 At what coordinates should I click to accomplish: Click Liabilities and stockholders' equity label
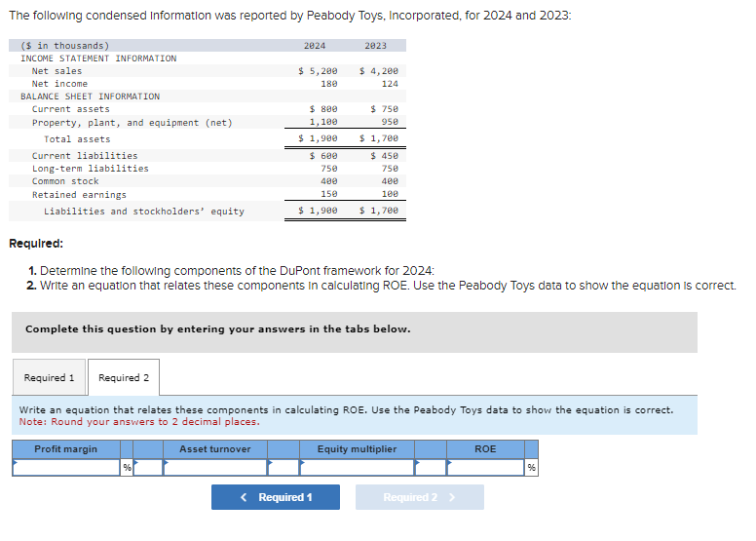click(143, 212)
